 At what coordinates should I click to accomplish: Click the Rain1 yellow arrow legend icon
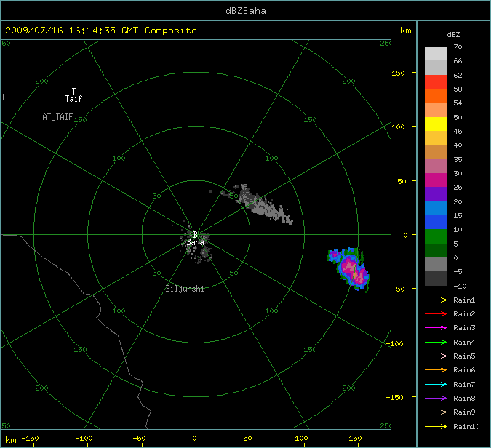click(436, 300)
